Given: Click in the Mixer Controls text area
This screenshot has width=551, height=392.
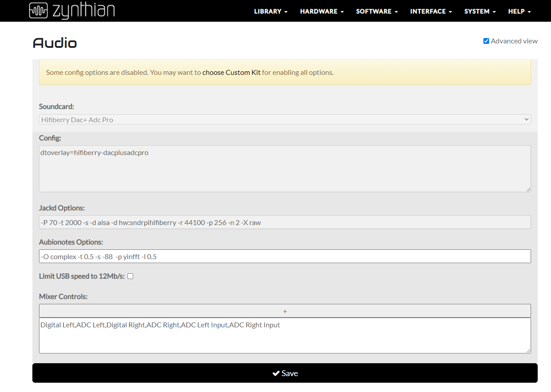Looking at the screenshot, I should coord(285,335).
